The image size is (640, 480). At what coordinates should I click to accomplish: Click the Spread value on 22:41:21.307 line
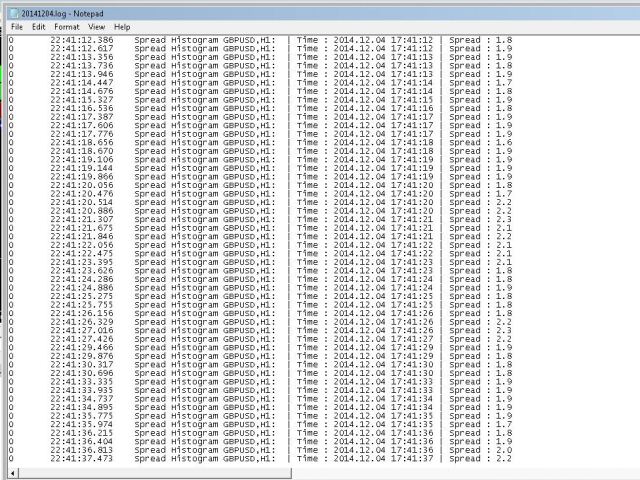[506, 219]
